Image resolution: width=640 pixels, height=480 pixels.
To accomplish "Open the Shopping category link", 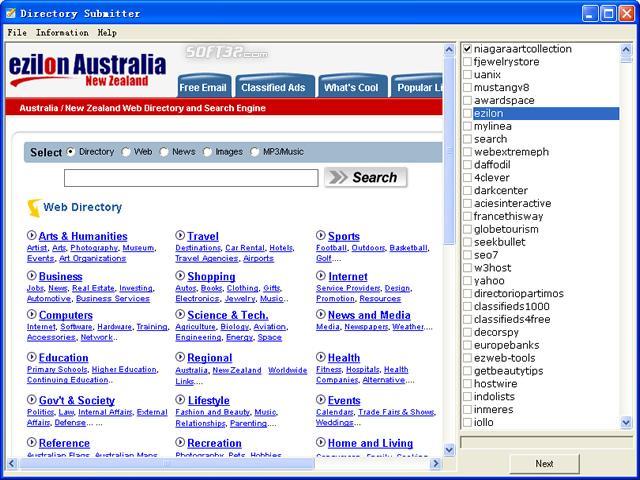I will [x=211, y=276].
